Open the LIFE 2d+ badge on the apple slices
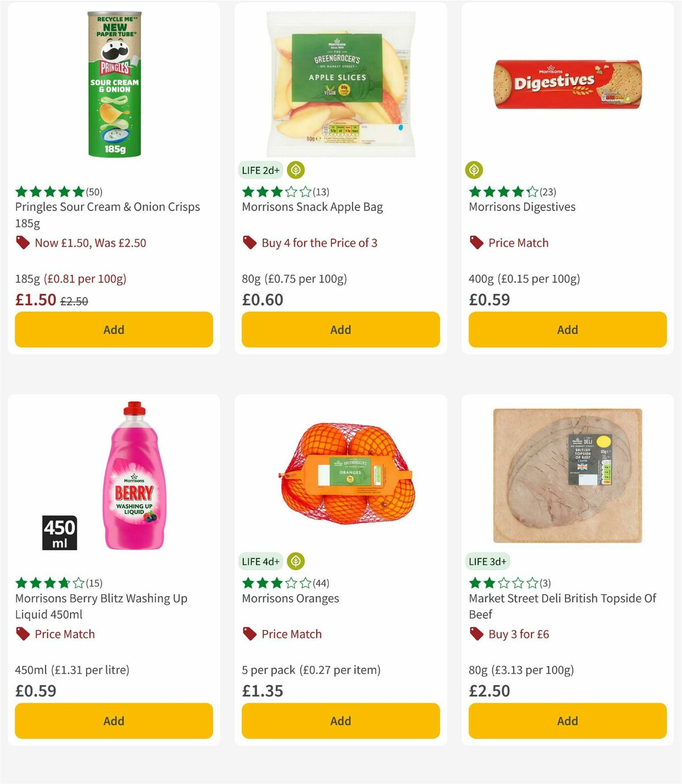Viewport: 682px width, 784px height. point(260,169)
